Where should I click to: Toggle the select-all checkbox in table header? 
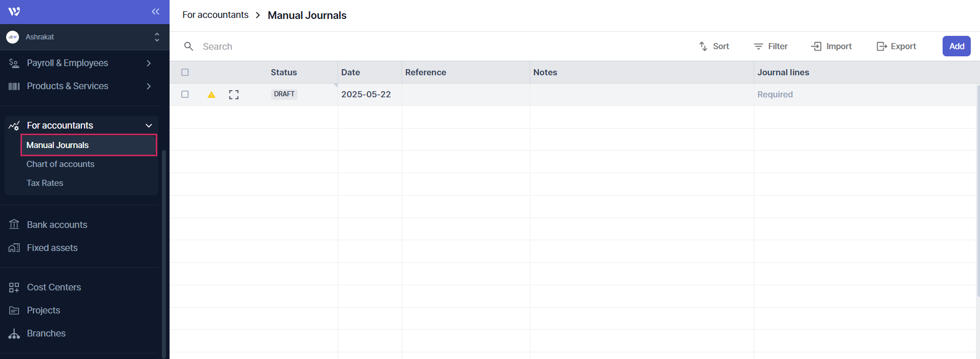pos(185,72)
